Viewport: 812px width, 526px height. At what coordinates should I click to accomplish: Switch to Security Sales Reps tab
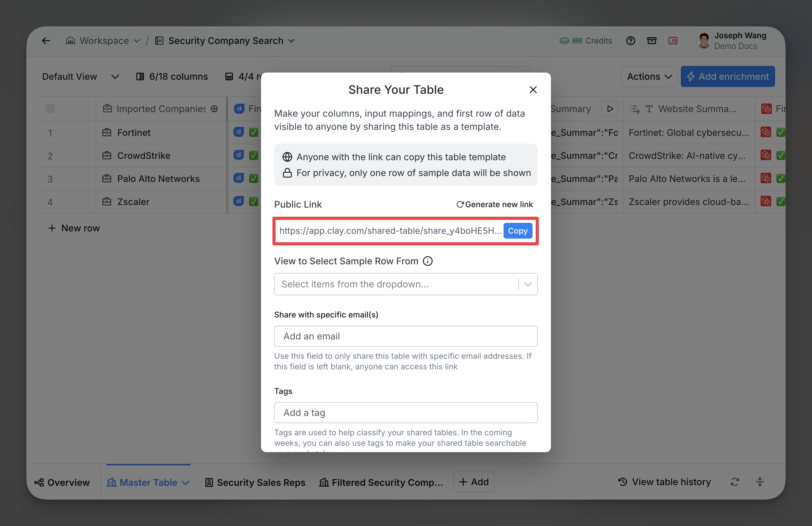tap(255, 482)
